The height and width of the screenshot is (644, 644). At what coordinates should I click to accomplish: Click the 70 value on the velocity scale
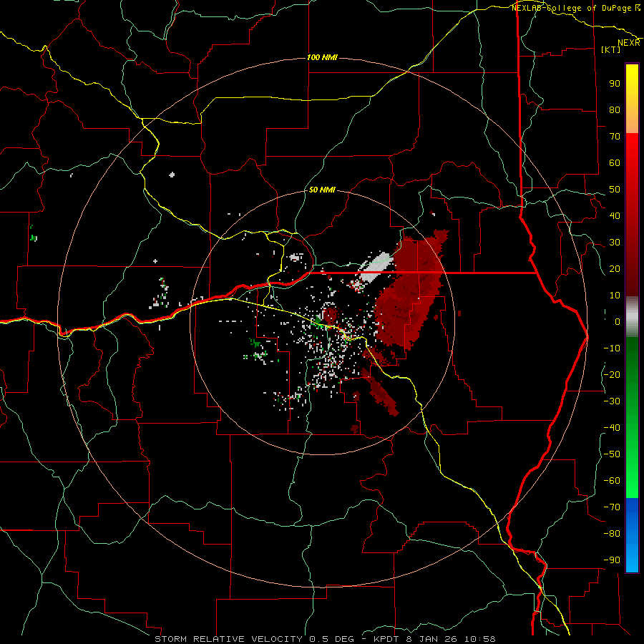pos(615,137)
